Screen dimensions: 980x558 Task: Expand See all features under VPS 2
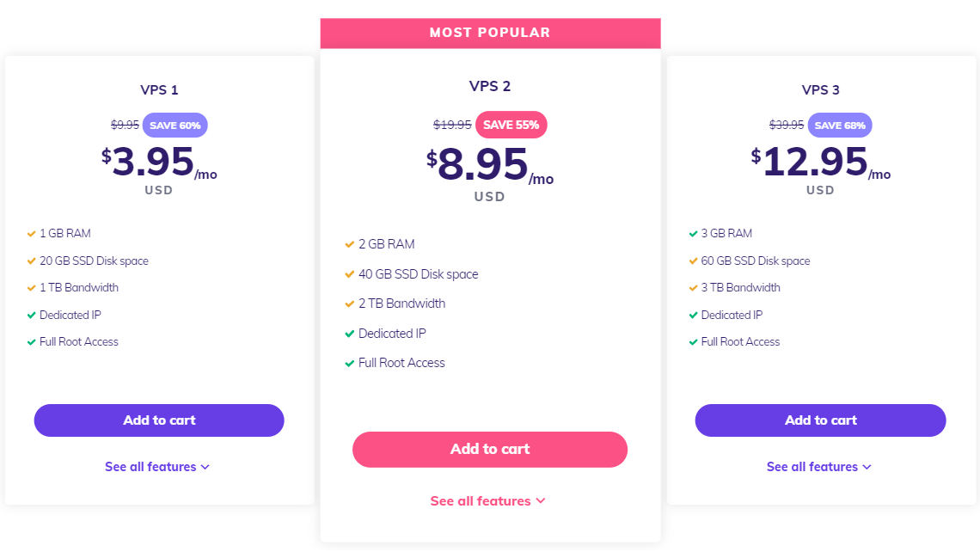[488, 501]
